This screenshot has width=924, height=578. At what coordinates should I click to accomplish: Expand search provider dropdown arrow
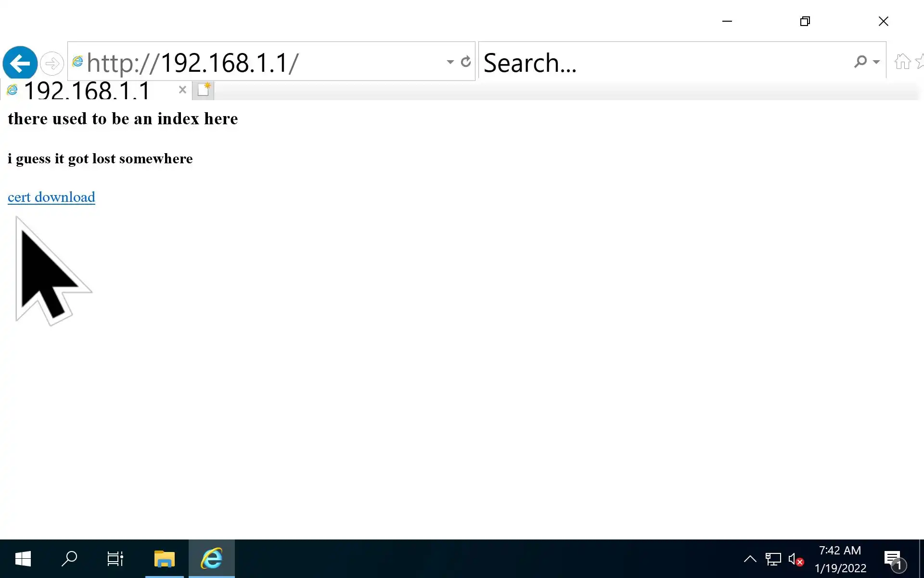876,62
